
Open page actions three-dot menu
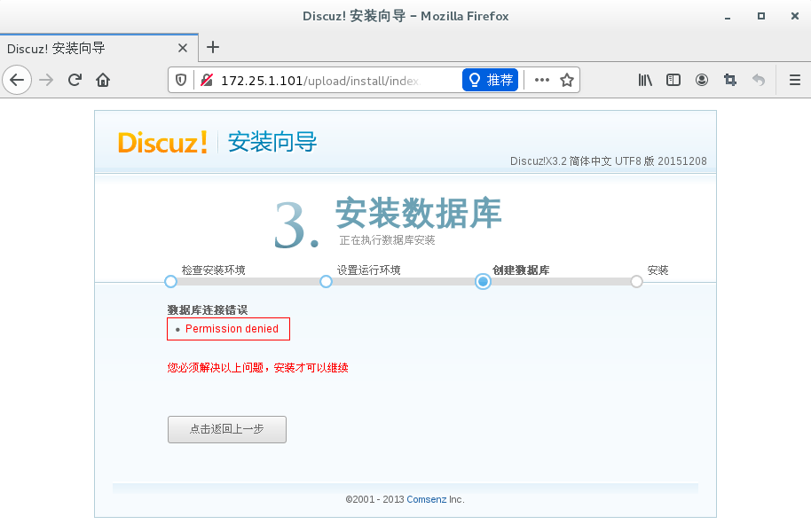coord(541,80)
